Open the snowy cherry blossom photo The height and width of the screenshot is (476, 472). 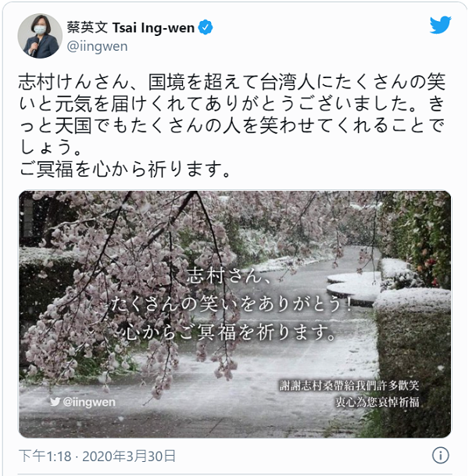tap(234, 314)
